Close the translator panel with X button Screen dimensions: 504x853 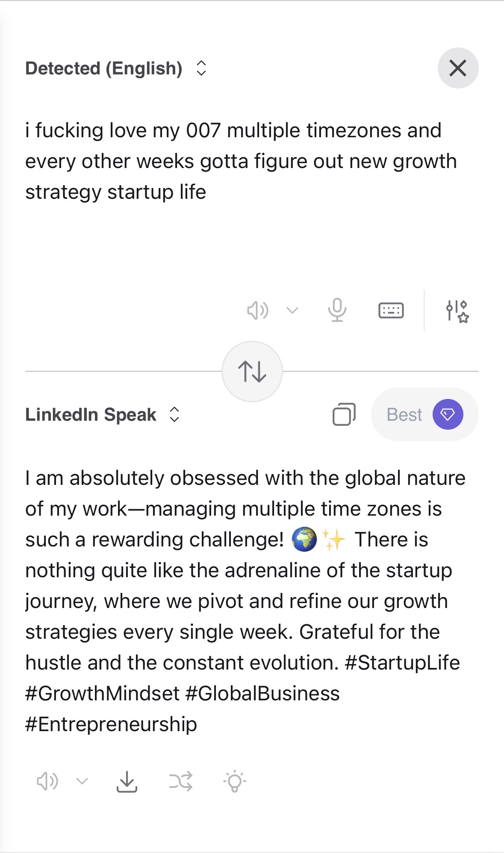458,68
